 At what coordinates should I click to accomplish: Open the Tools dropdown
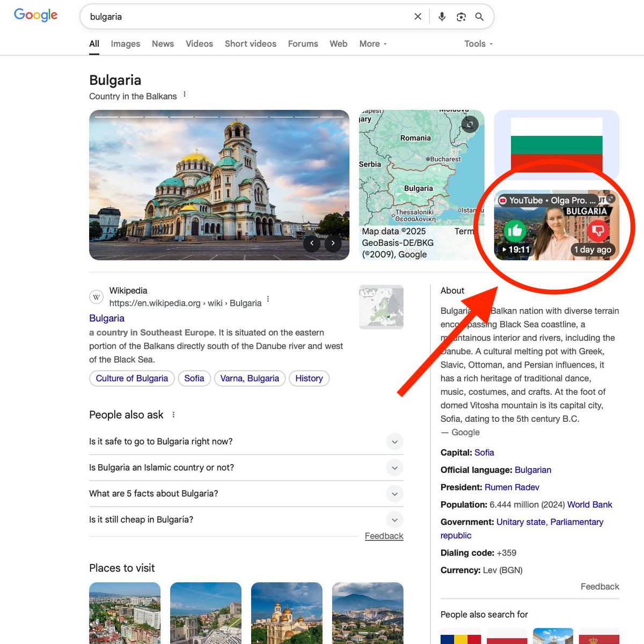click(x=479, y=44)
